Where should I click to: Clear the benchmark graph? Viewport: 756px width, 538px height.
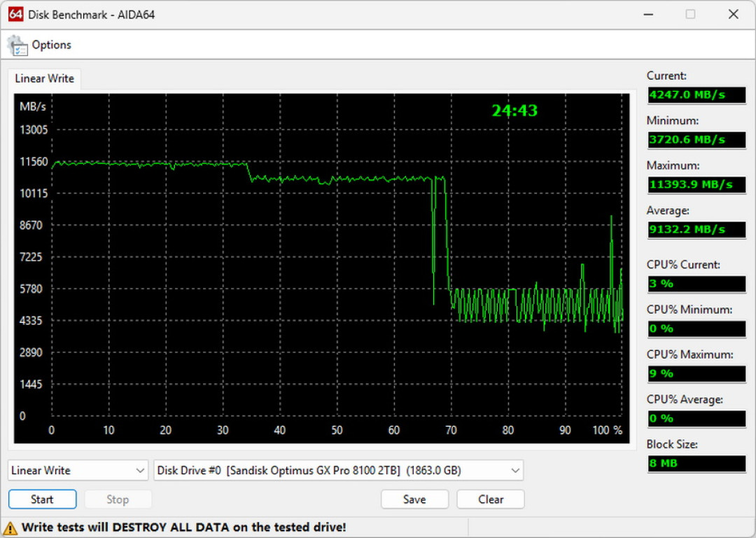[x=491, y=499]
